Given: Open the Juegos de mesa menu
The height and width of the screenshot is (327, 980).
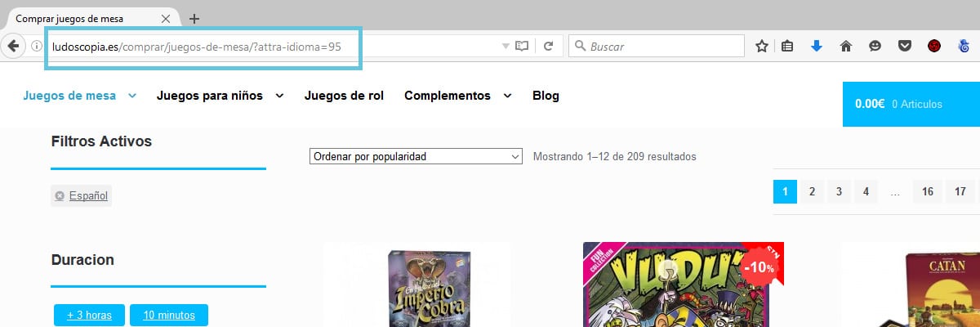Looking at the screenshot, I should click(x=69, y=96).
